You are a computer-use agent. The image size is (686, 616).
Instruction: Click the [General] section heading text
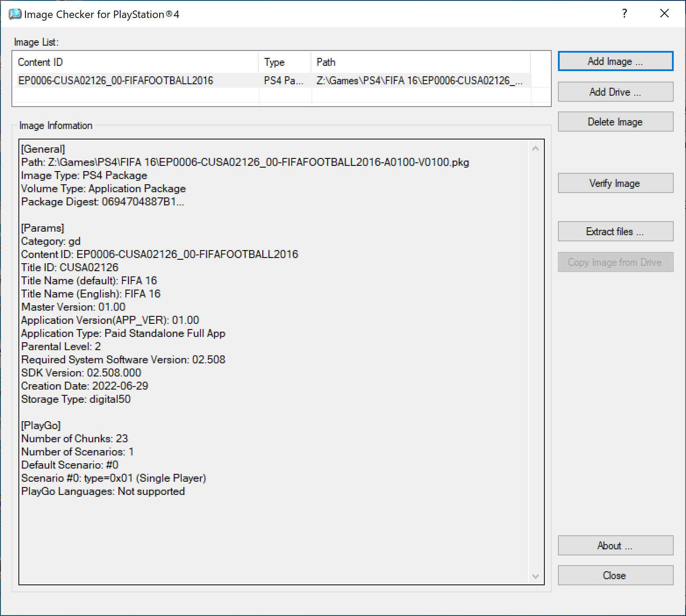(43, 149)
